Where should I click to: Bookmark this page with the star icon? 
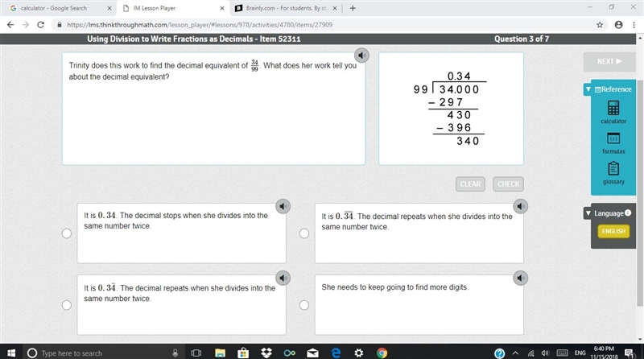point(600,25)
